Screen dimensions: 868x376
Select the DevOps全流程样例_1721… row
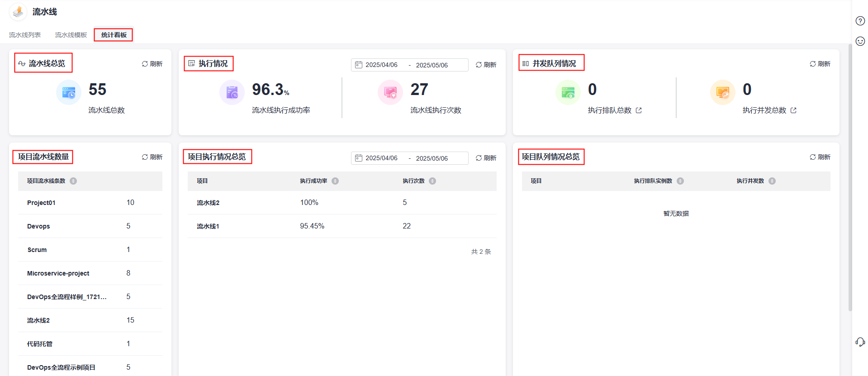tap(90, 297)
